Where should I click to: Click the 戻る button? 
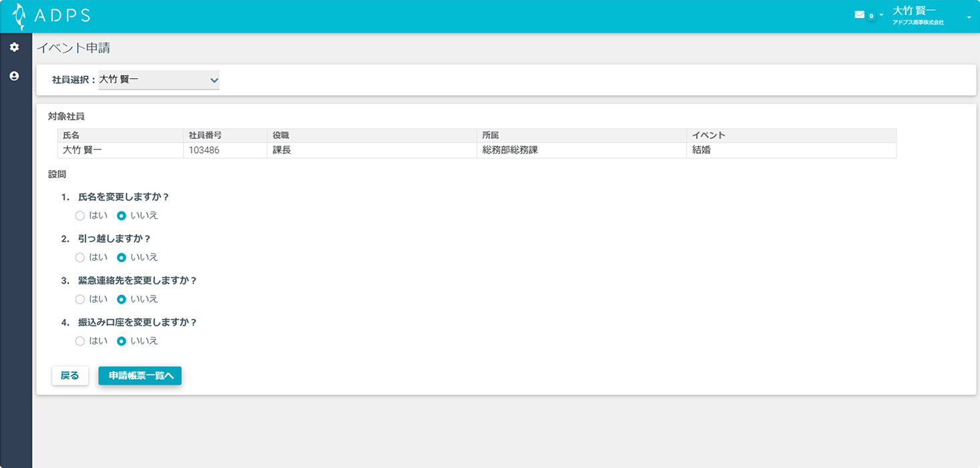[70, 376]
